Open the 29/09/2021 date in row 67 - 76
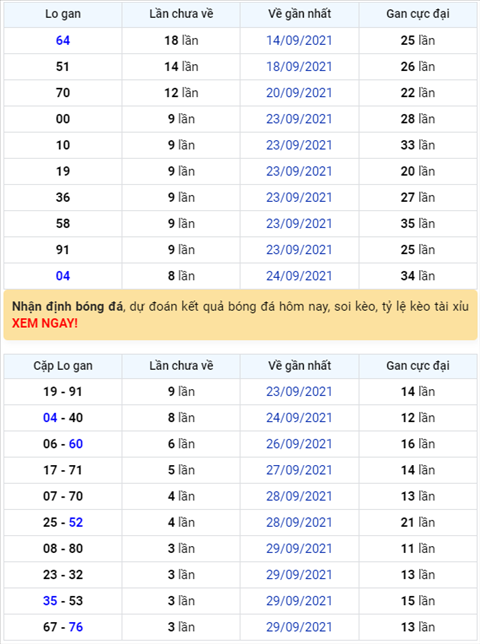Screen dimensions: 480x644 coord(299,627)
